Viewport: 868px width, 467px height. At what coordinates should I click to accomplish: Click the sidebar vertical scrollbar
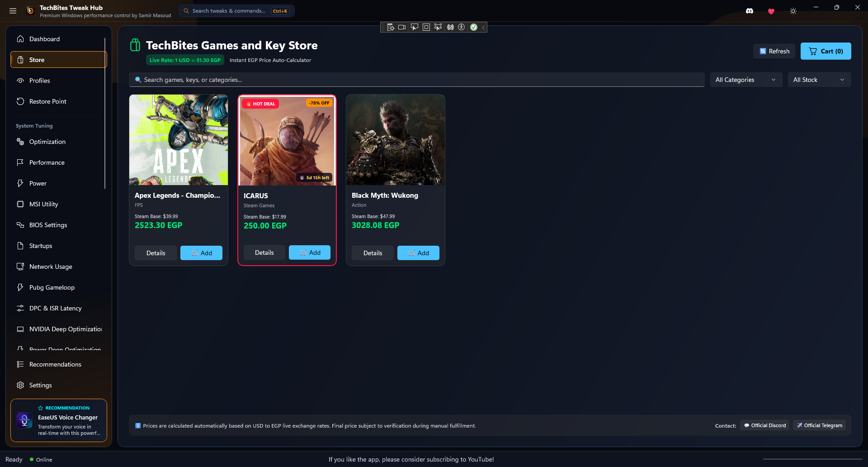coord(105,113)
